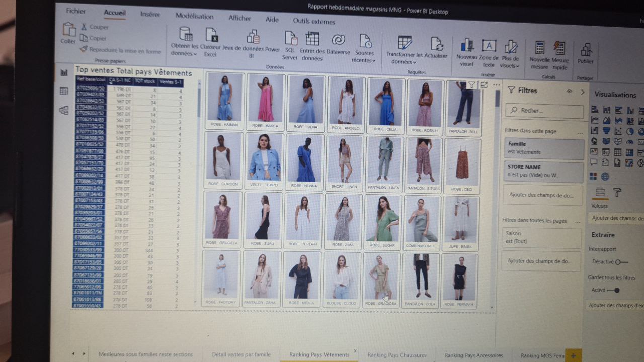The image size is (644, 362).
Task: Open the Aide ribbon tab
Action: coord(272,20)
